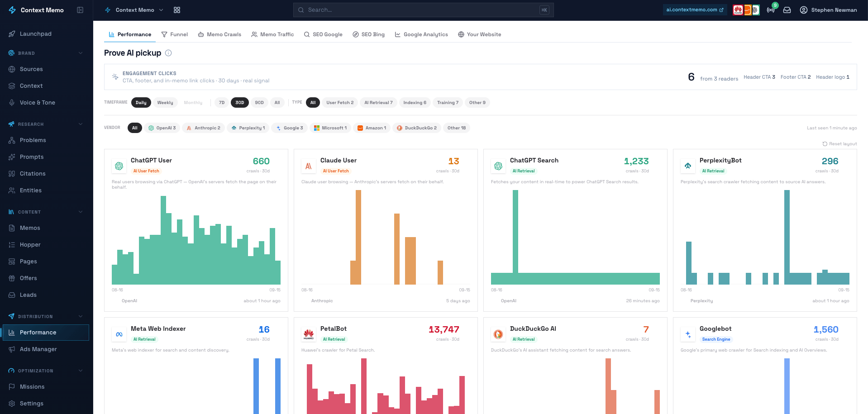Open the SEO Google tab
The image size is (868, 414).
pos(323,34)
